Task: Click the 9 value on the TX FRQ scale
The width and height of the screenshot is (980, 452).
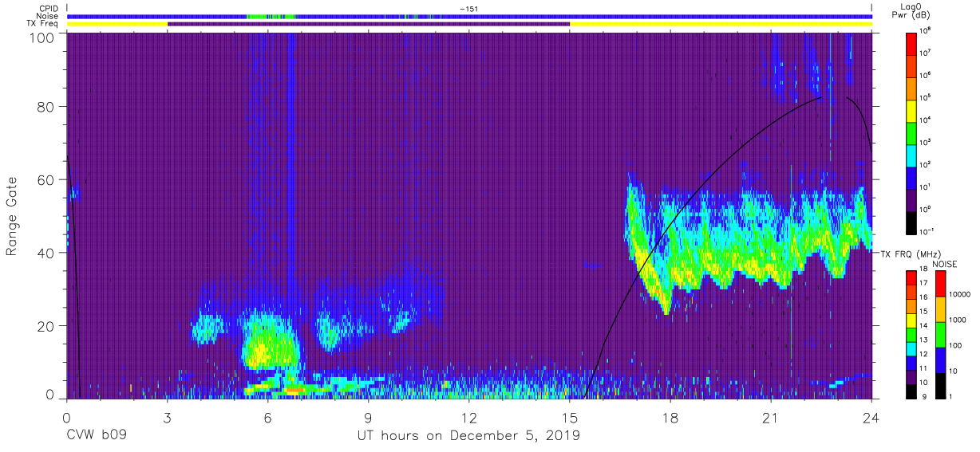Action: point(923,396)
